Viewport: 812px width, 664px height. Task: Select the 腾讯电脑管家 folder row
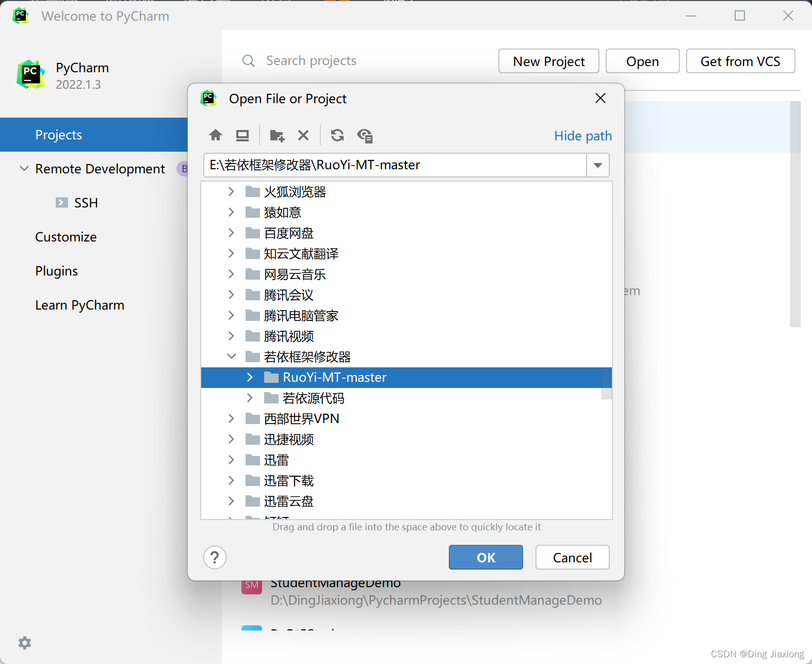point(407,316)
